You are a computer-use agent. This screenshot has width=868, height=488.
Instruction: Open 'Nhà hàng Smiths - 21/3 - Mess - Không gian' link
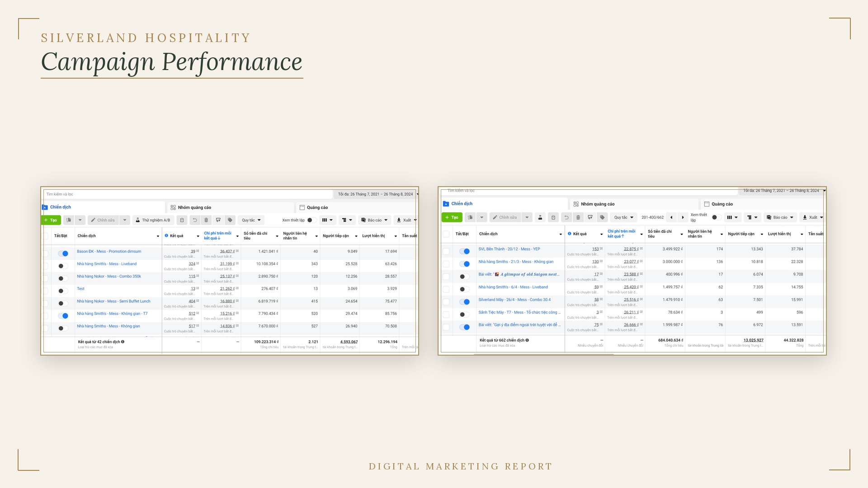click(516, 262)
